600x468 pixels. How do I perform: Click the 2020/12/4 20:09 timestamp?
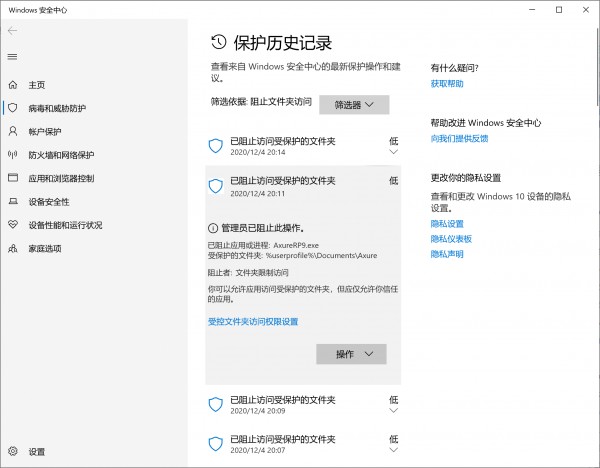pos(258,411)
